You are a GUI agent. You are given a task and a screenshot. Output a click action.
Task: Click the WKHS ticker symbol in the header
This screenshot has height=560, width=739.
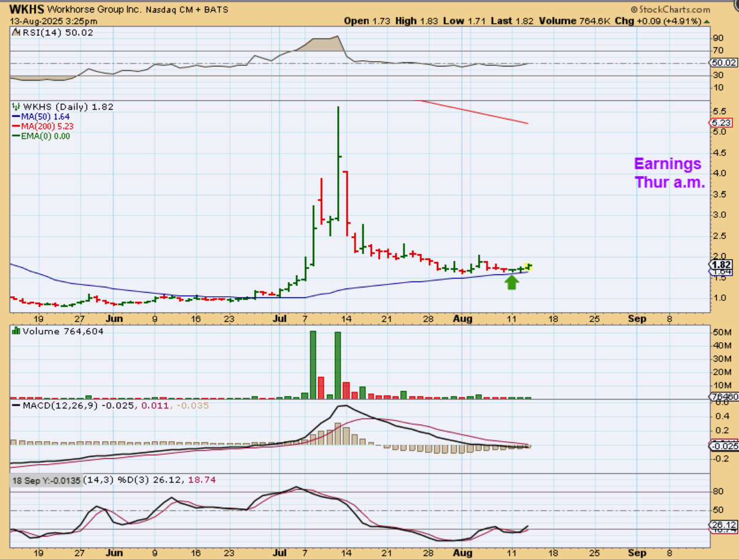click(26, 10)
